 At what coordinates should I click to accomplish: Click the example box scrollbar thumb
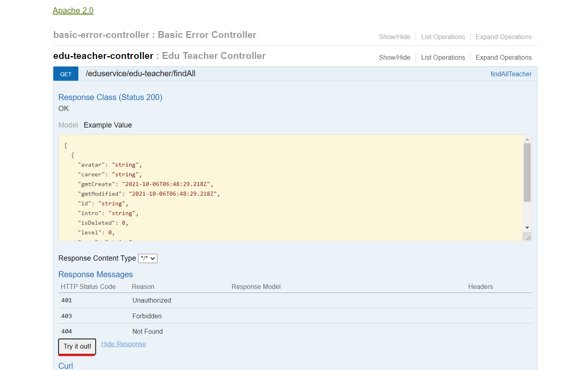coord(527,172)
